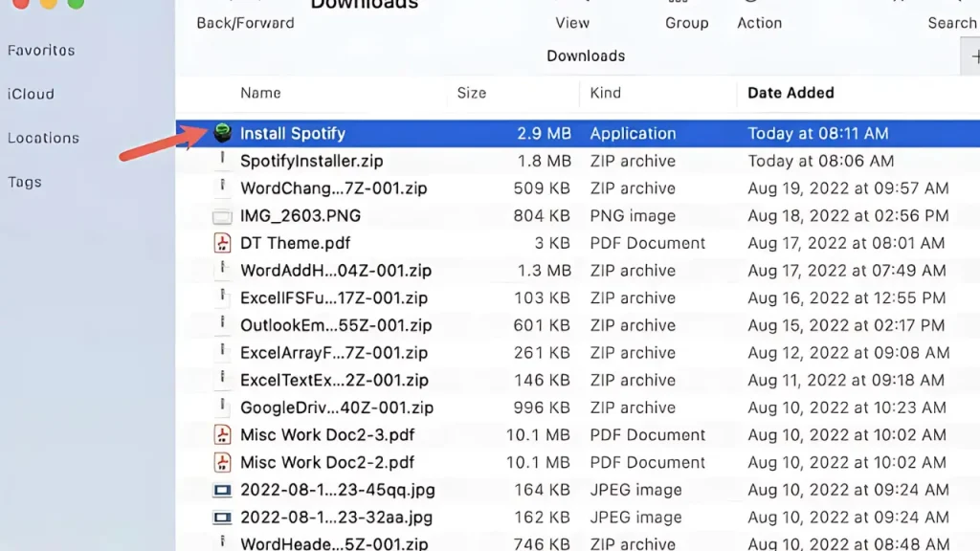The width and height of the screenshot is (980, 551).
Task: Select ExcelArrayF...7Z-001.zip file name
Action: (334, 353)
